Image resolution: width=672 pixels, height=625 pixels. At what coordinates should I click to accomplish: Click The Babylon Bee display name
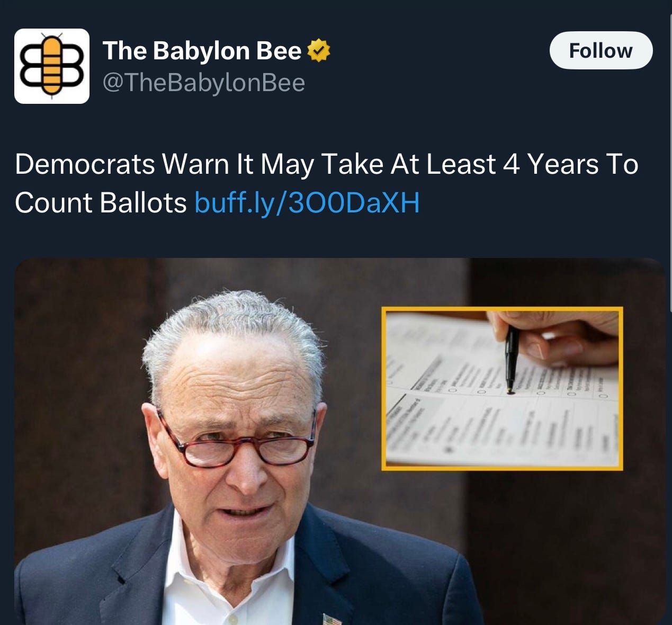[x=202, y=50]
